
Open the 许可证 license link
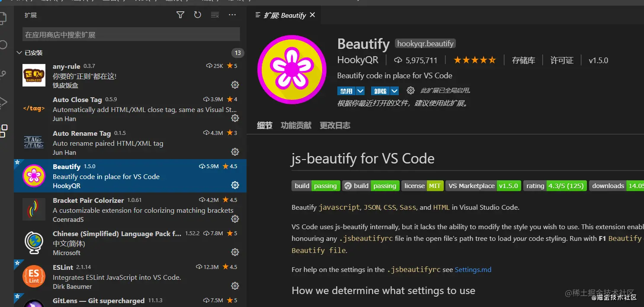[562, 60]
